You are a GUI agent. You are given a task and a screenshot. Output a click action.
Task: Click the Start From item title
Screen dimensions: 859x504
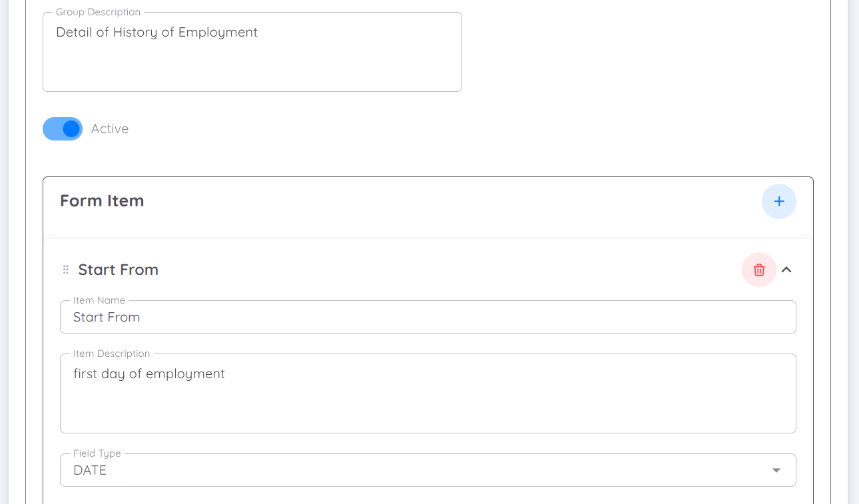[118, 270]
